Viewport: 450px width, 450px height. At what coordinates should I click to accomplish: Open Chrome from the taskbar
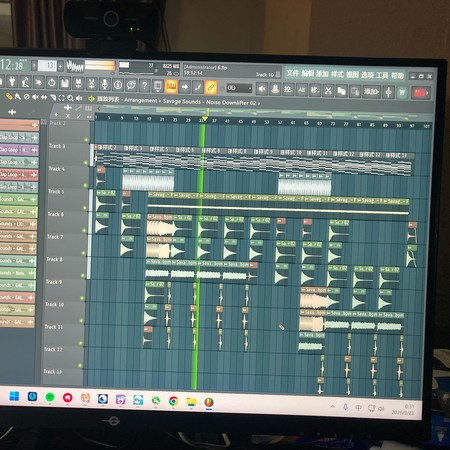click(173, 401)
